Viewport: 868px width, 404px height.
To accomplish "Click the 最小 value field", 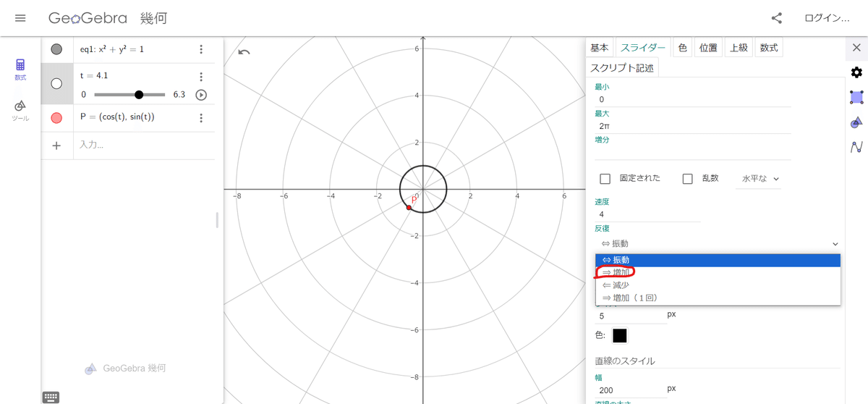I will 692,100.
